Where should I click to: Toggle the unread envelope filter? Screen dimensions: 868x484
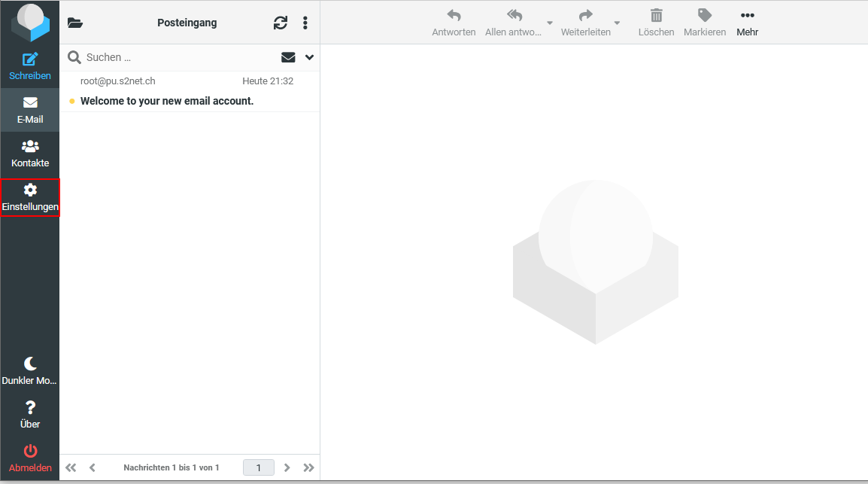click(288, 57)
